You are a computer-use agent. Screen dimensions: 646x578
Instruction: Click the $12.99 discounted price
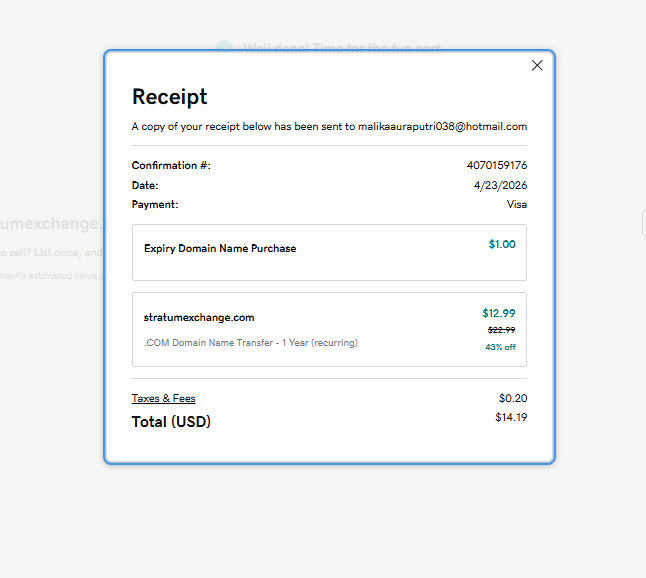498,313
